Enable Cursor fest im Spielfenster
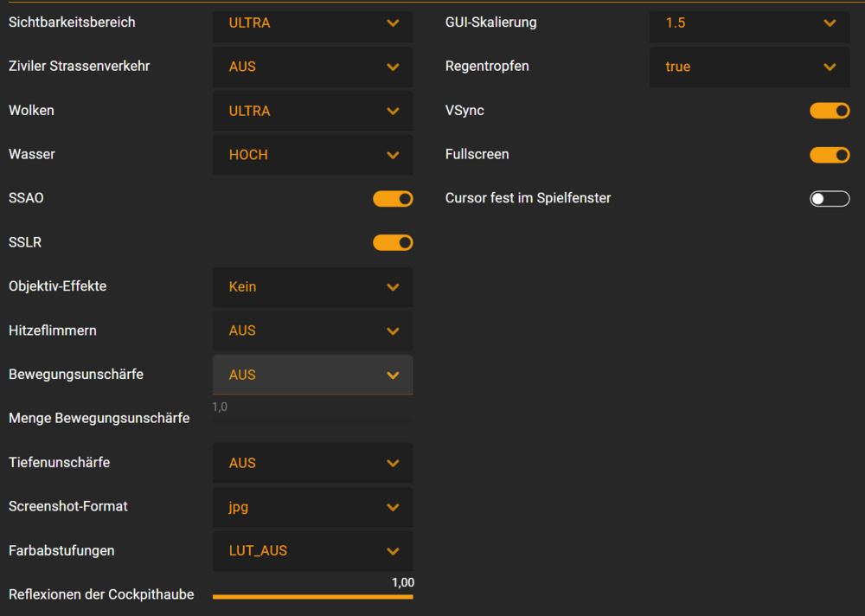Viewport: 865px width, 616px height. tap(830, 199)
